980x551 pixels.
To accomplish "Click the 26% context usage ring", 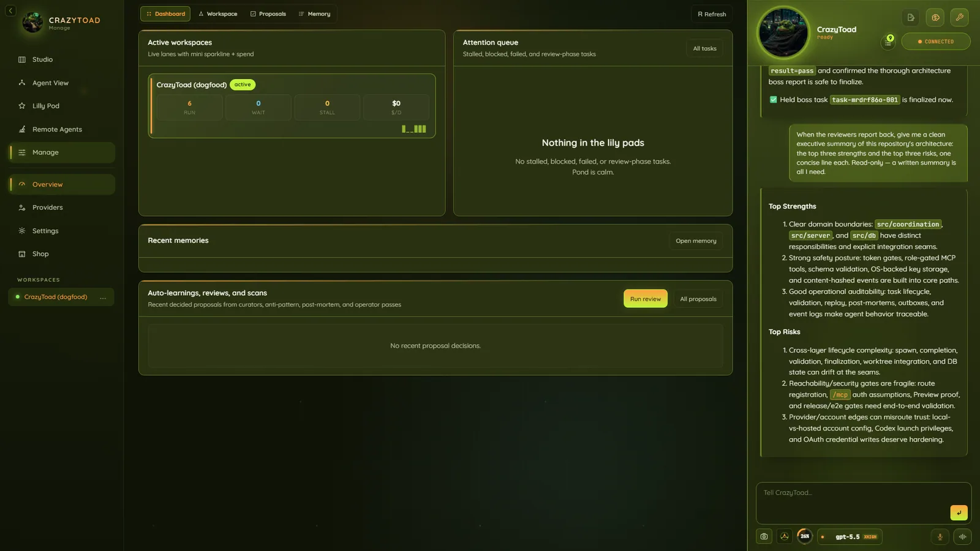I will coord(805,536).
